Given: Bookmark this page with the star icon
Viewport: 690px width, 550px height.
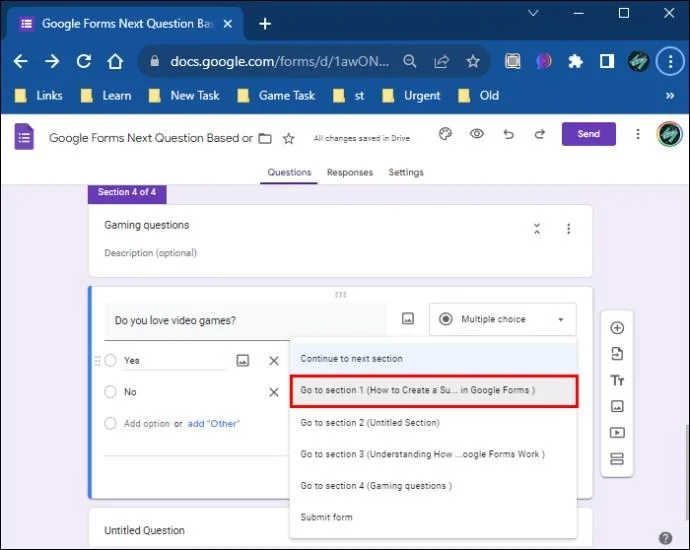Looking at the screenshot, I should coord(473,61).
